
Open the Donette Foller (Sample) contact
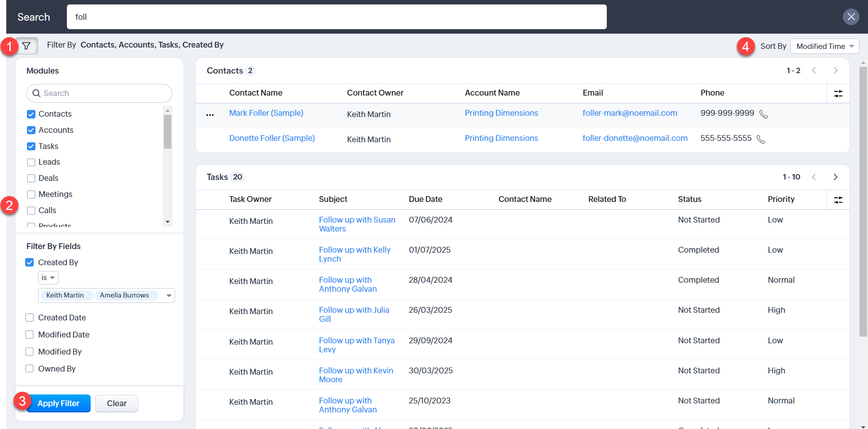(272, 138)
